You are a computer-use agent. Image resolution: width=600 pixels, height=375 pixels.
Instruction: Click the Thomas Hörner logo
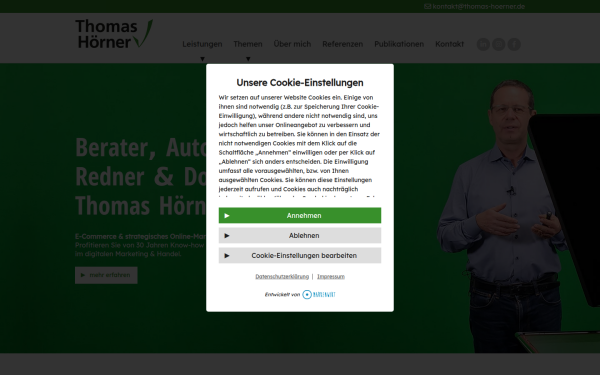tap(114, 34)
